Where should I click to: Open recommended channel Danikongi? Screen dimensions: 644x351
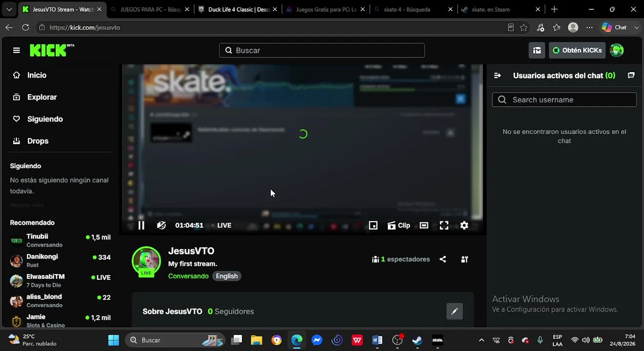(x=60, y=260)
